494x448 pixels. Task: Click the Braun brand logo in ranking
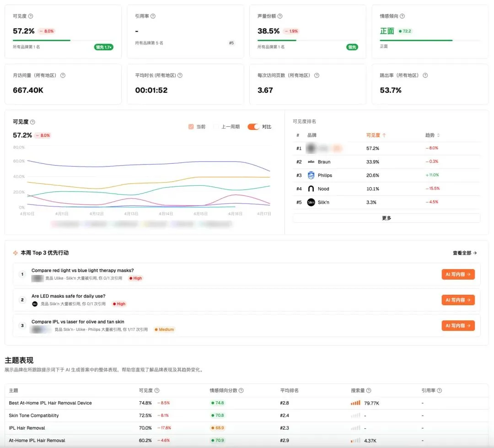(x=311, y=162)
